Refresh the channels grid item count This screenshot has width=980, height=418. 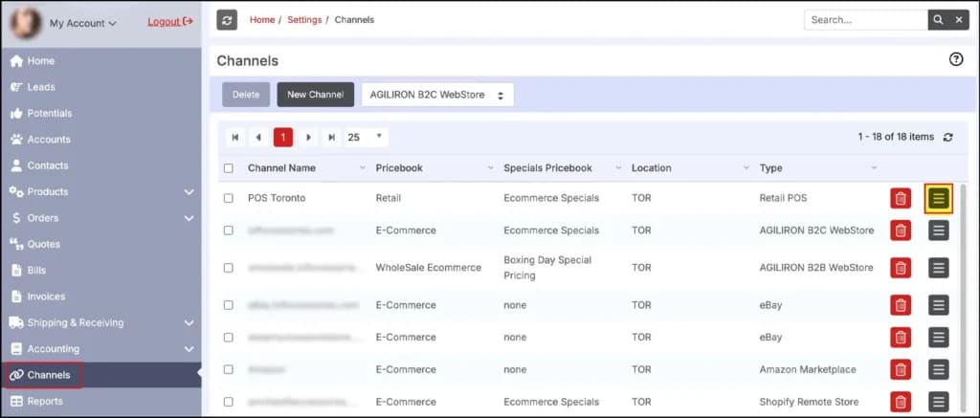pos(948,138)
